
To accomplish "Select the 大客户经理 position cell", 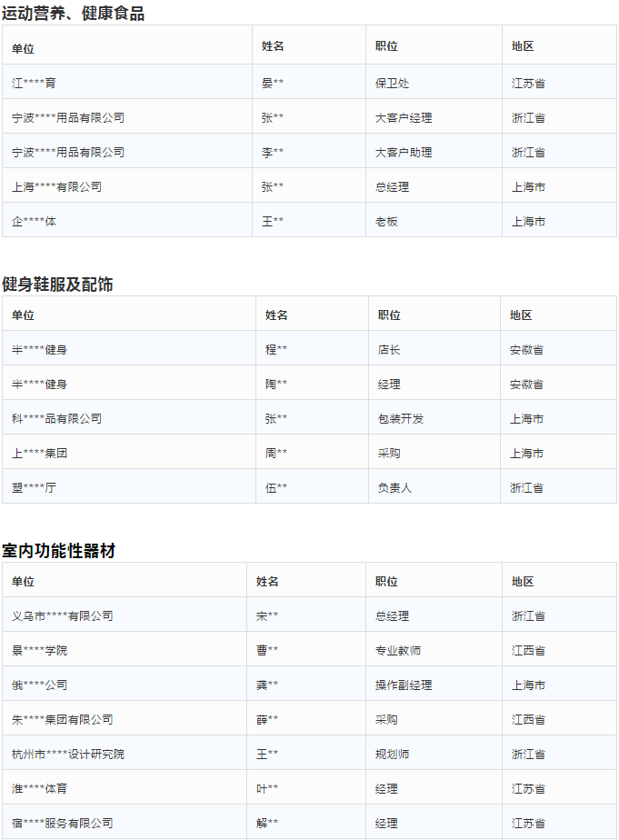I will coord(404,117).
